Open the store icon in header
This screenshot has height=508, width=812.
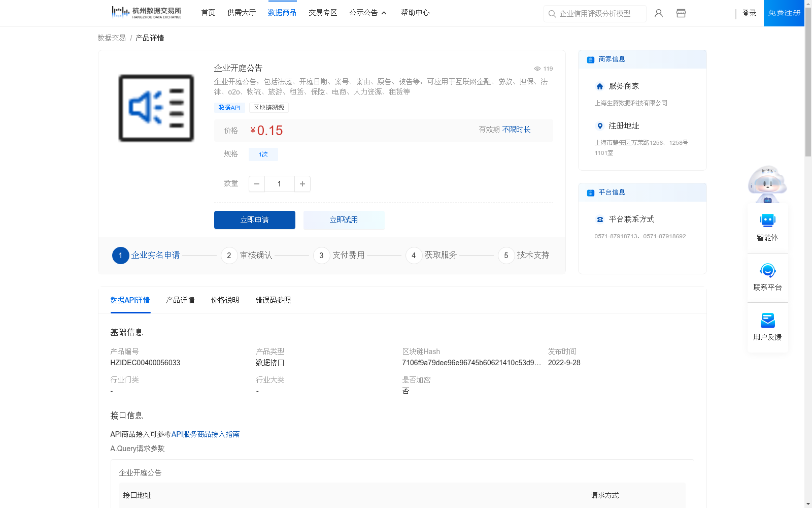pyautogui.click(x=681, y=13)
